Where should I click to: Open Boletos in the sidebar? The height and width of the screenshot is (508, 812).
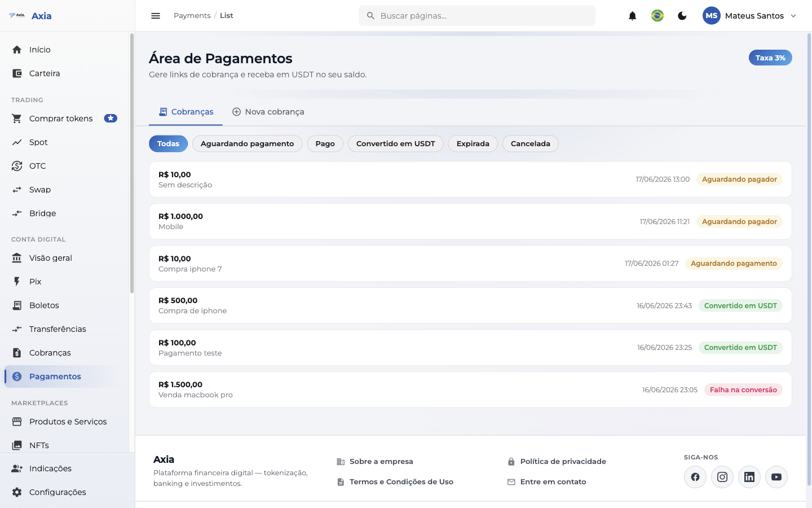[x=64, y=305]
